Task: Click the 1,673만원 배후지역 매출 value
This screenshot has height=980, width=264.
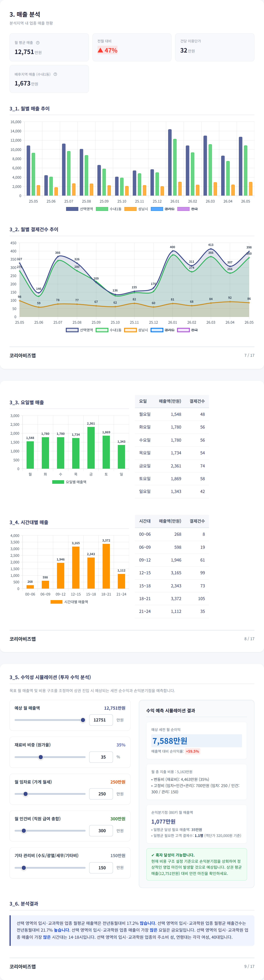Action: (x=26, y=83)
